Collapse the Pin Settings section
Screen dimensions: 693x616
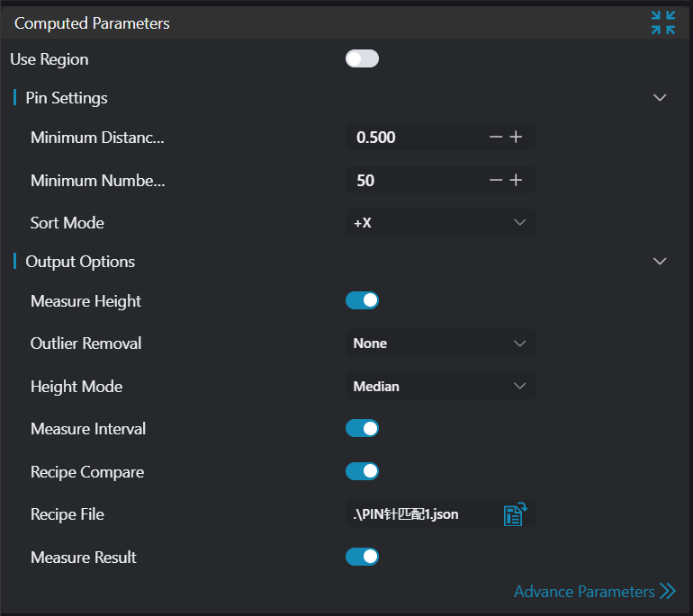[x=660, y=98]
